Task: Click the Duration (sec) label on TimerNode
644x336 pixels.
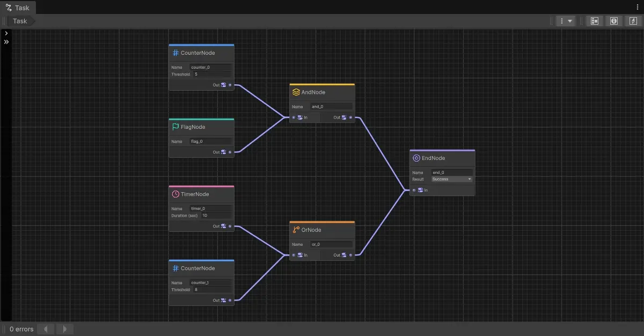Action: 185,215
